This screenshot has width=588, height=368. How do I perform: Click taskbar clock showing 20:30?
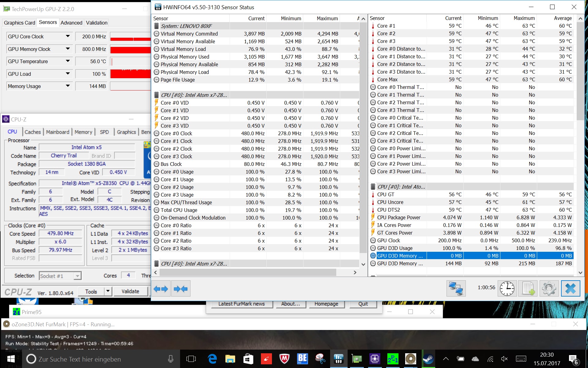coord(547,359)
